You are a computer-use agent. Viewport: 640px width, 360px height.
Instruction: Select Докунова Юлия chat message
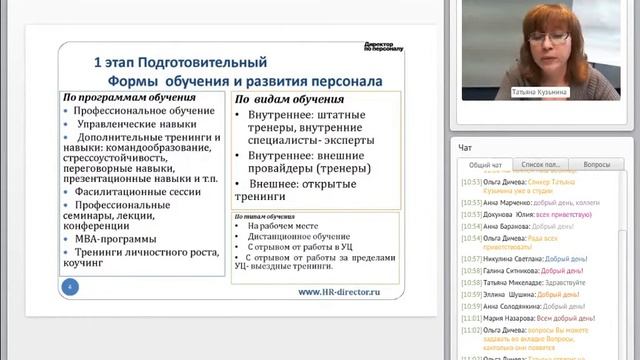click(527, 215)
